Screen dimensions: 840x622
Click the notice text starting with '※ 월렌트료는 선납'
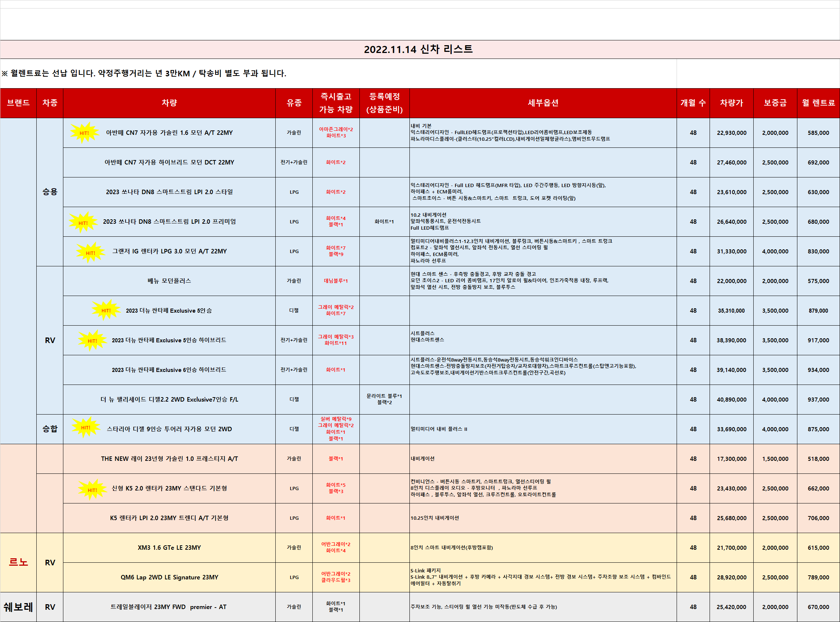coord(144,73)
